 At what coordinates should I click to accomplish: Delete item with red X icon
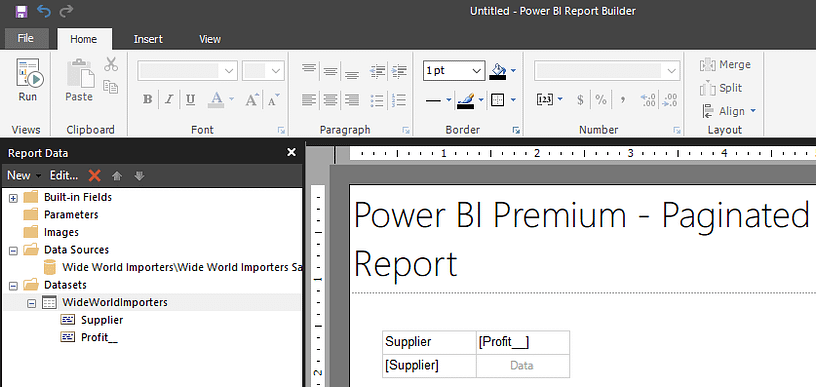(94, 175)
